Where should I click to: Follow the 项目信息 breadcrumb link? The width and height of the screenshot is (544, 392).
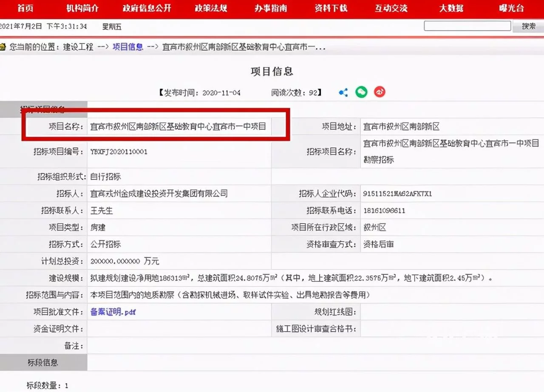click(128, 47)
